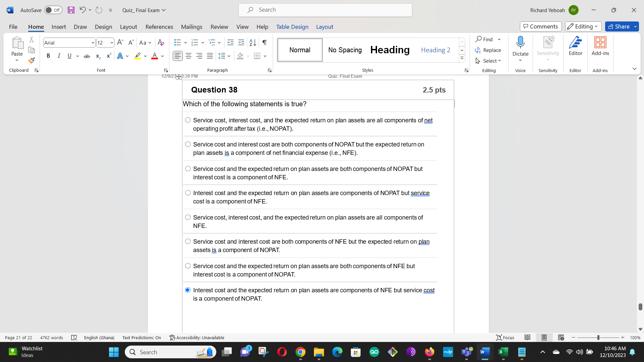Apply yellow text highlight color
The width and height of the screenshot is (644, 362).
(x=138, y=56)
